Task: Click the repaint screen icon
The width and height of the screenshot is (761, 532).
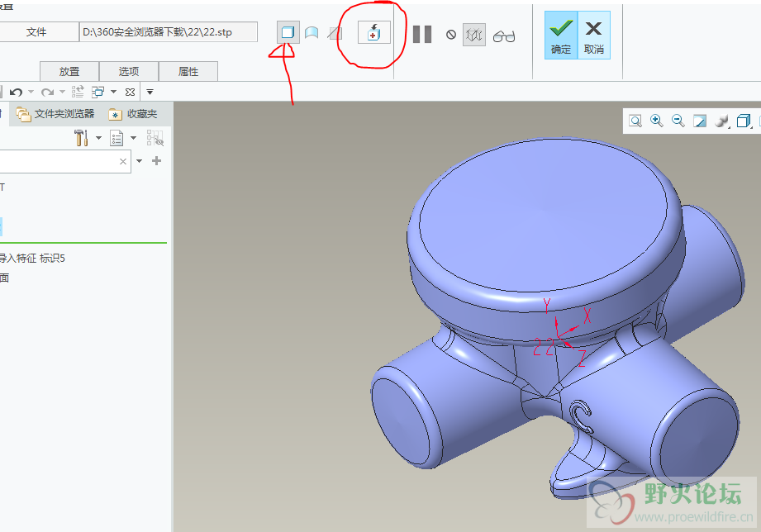Action: (x=699, y=121)
